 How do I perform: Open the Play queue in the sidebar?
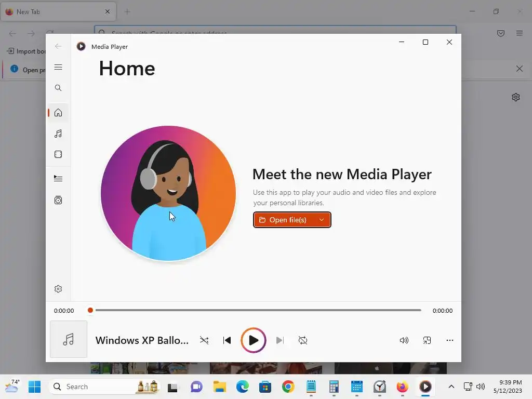click(58, 179)
